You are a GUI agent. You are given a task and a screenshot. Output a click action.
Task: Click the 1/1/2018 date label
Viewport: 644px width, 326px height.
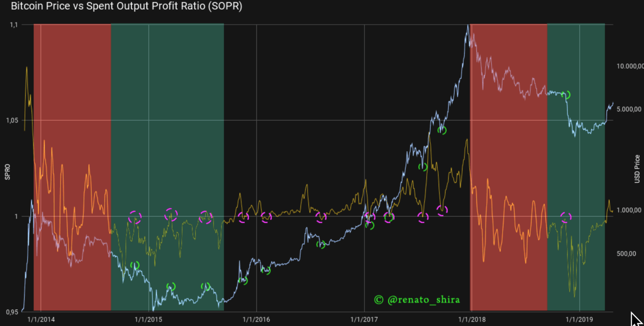[x=472, y=320]
